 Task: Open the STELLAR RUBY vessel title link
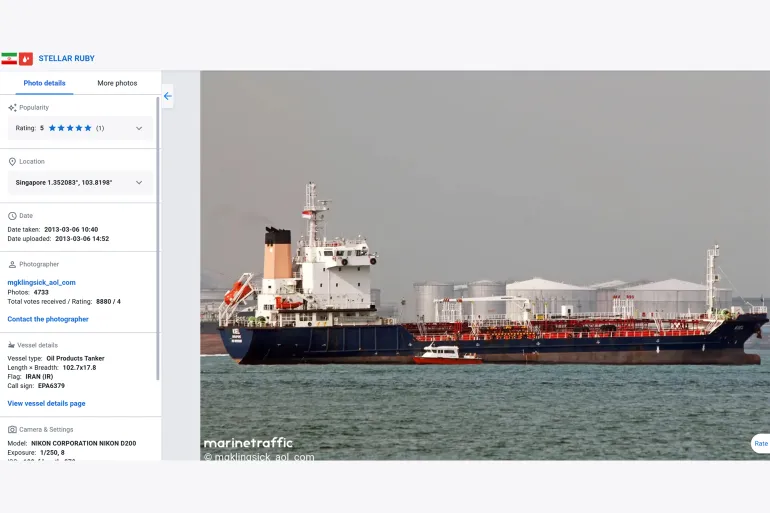pyautogui.click(x=67, y=59)
